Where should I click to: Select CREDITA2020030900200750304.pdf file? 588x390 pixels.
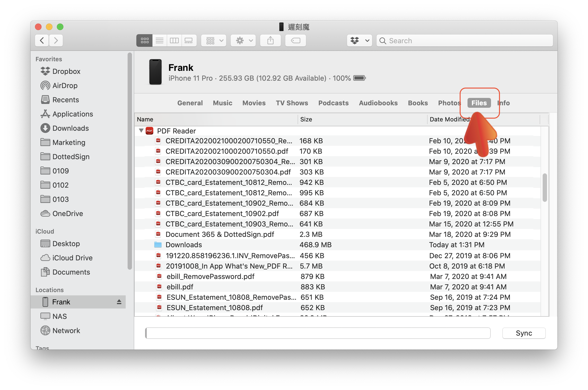(337, 172)
